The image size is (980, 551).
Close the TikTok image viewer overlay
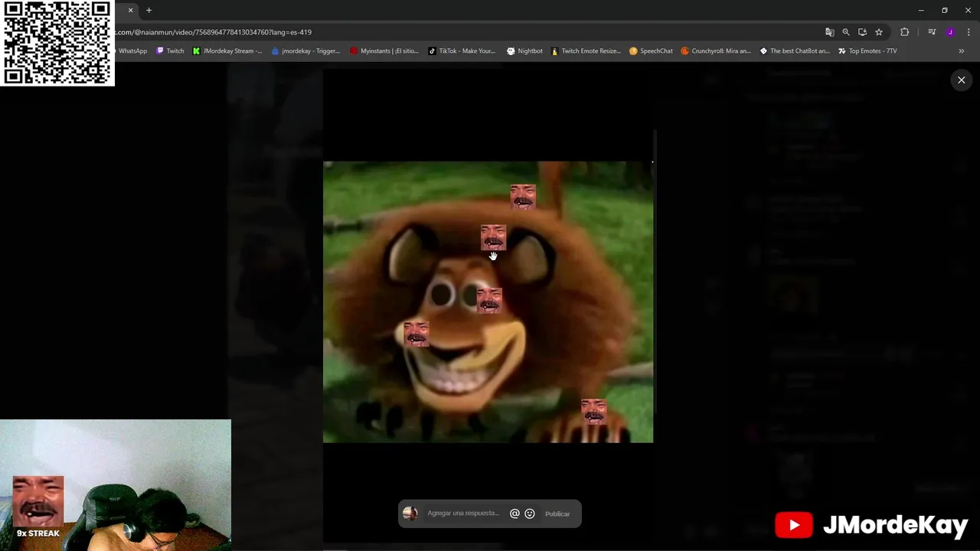pos(961,80)
